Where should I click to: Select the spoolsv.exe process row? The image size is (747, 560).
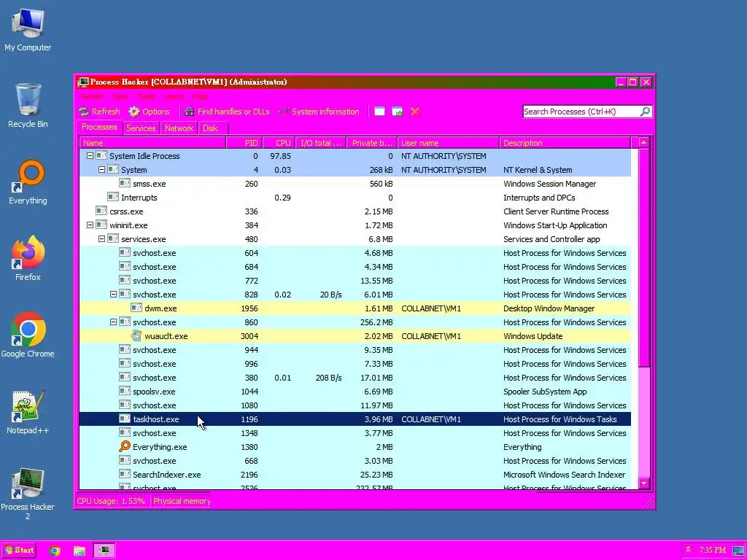[x=355, y=392]
